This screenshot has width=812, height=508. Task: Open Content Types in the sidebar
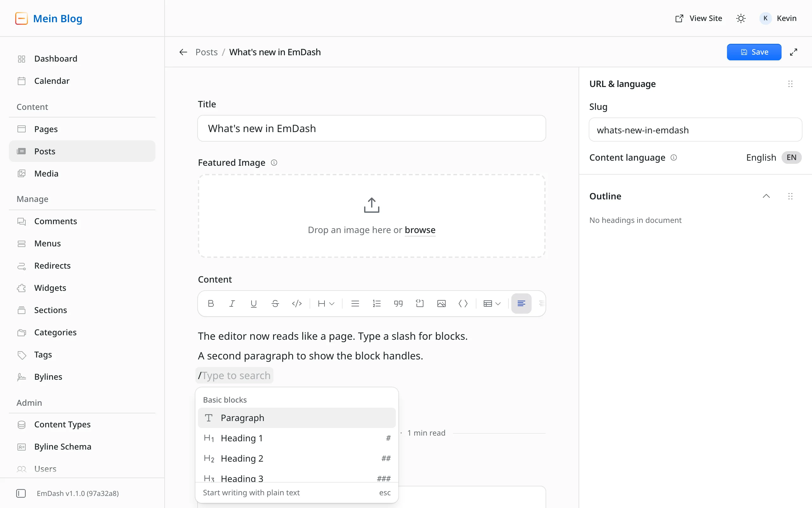[x=82, y=424]
